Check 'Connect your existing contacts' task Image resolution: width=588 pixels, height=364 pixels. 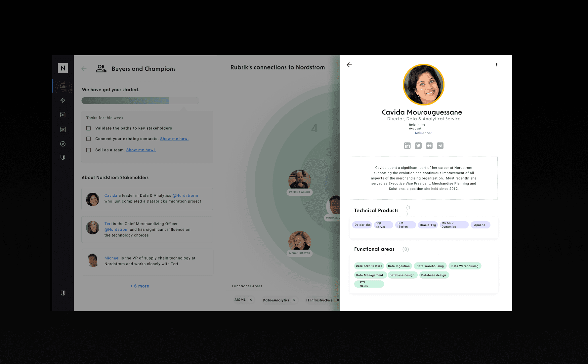pos(88,139)
